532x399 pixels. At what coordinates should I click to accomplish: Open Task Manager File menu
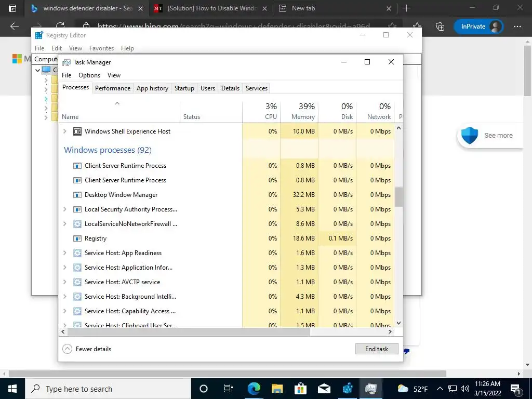tap(66, 75)
